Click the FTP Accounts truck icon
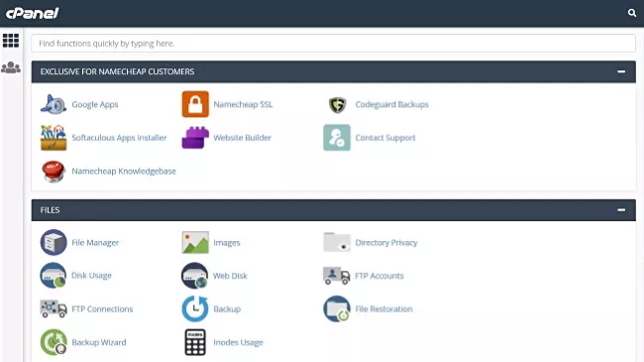Screen dimensions: 644x362 [x=337, y=276]
